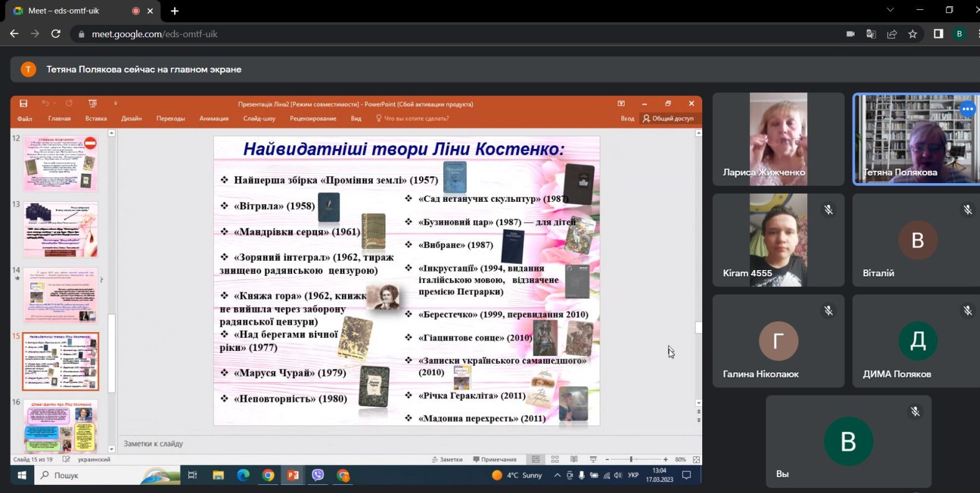This screenshot has width=980, height=493.
Task: Open the camera permission icon in address bar
Action: (x=850, y=34)
